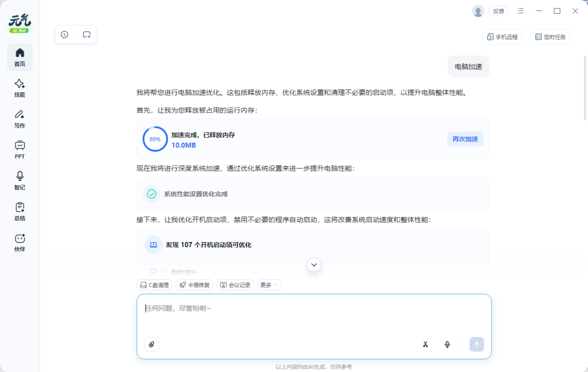Open chat history via the clock icon
The image size is (588, 372).
click(64, 34)
